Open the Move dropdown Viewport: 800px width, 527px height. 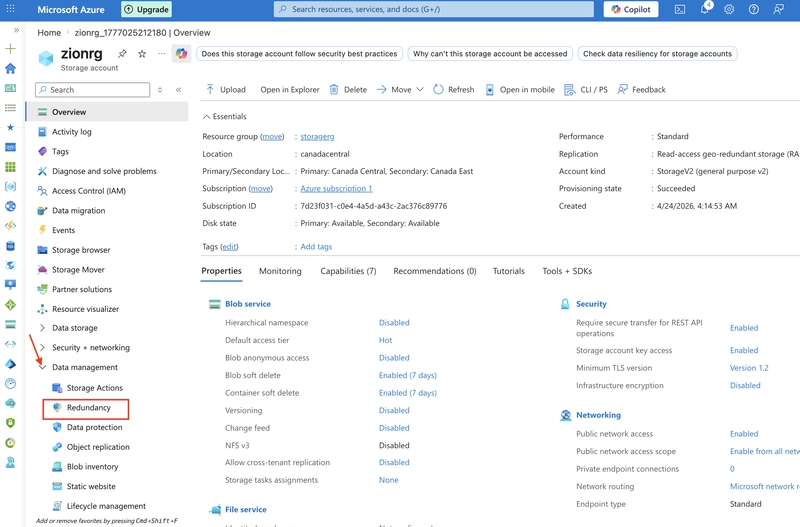coord(401,90)
